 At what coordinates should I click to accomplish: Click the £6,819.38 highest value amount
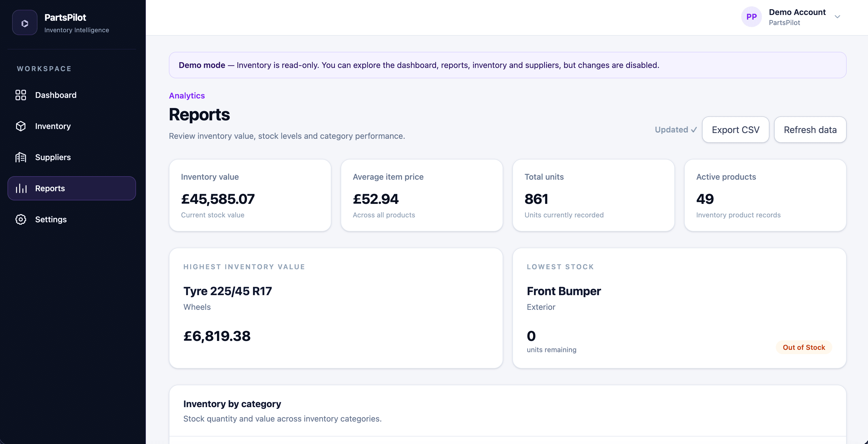(217, 336)
